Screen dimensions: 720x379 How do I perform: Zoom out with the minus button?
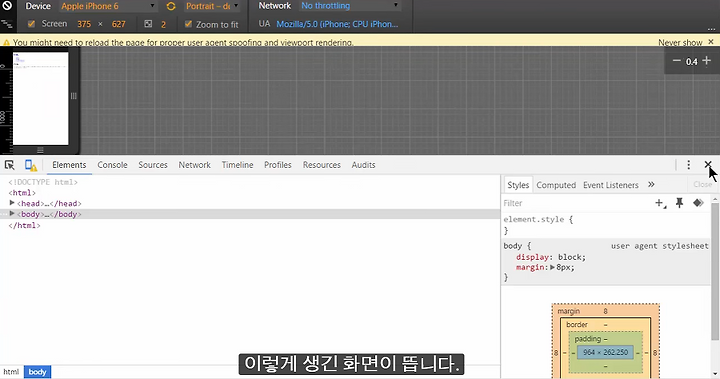click(676, 61)
